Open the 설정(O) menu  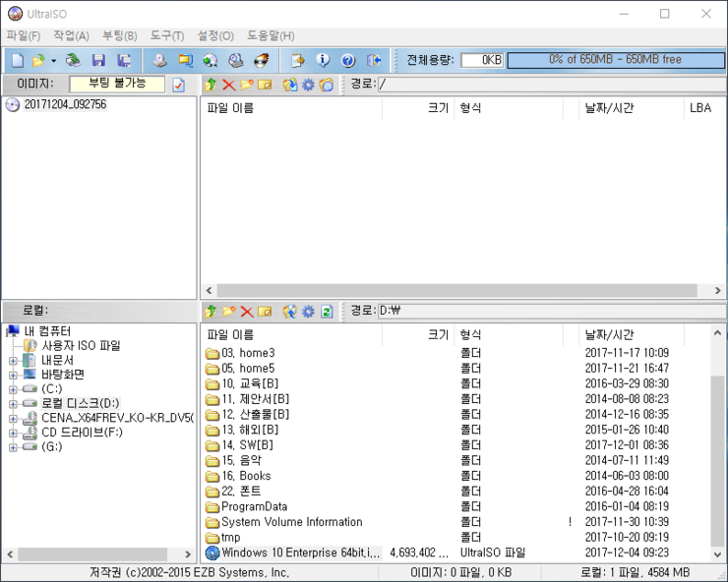click(215, 36)
